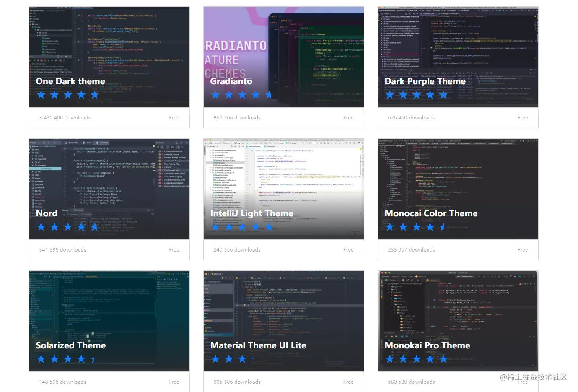Click the third rating star of Solarized Theme
The height and width of the screenshot is (392, 578).
pyautogui.click(x=68, y=359)
